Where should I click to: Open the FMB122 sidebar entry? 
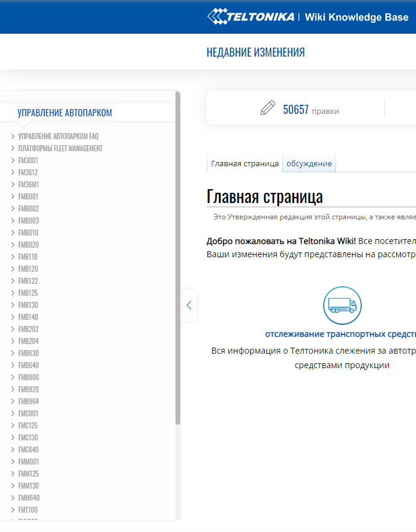[x=28, y=281]
